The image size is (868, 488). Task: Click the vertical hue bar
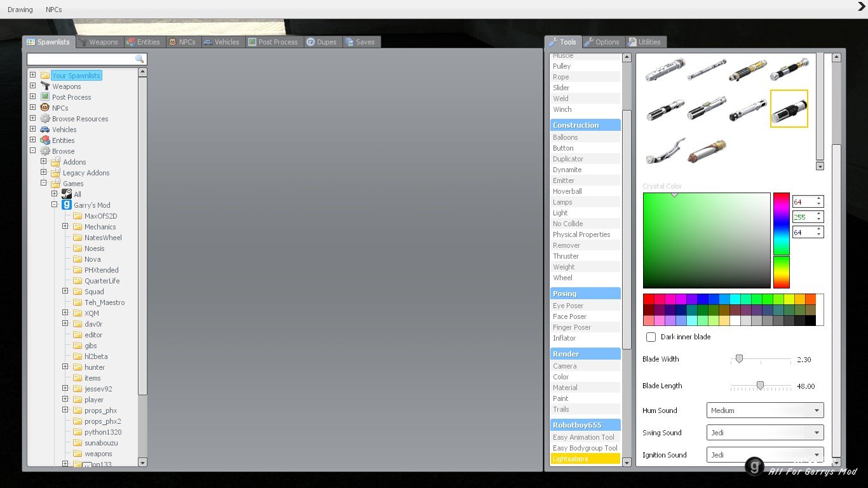782,240
